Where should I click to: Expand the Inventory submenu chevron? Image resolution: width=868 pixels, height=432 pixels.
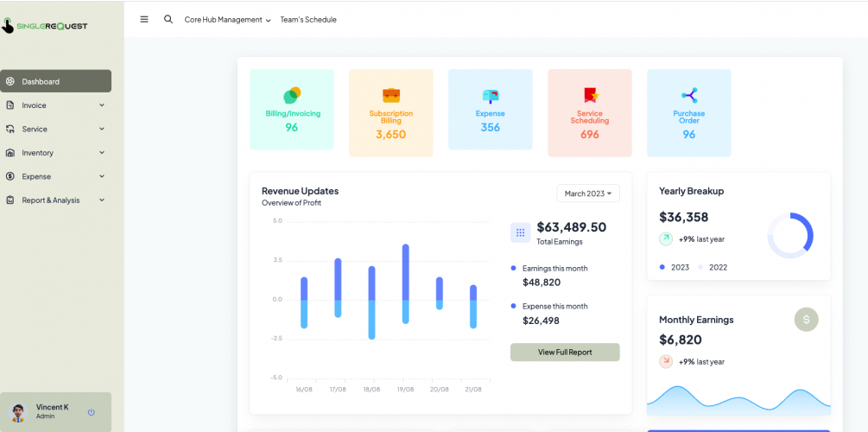(x=102, y=153)
